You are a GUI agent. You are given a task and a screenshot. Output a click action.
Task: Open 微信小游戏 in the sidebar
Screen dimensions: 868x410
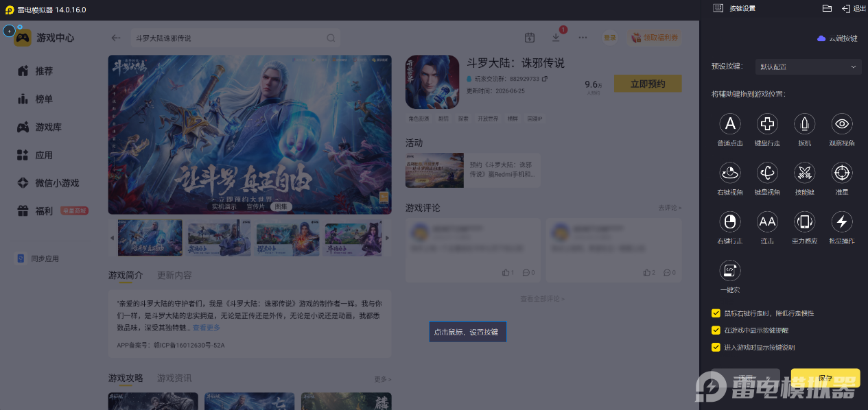56,183
